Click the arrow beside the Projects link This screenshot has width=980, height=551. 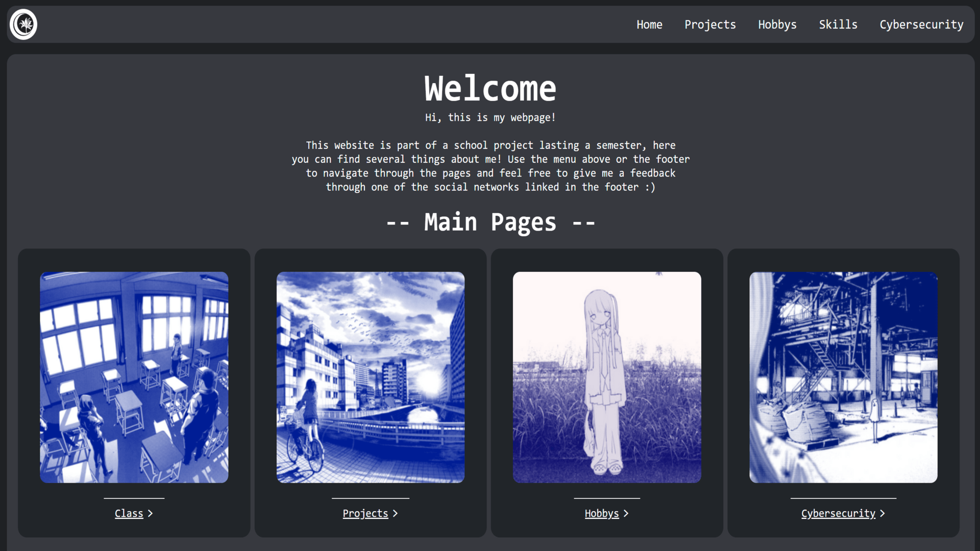[x=396, y=513]
